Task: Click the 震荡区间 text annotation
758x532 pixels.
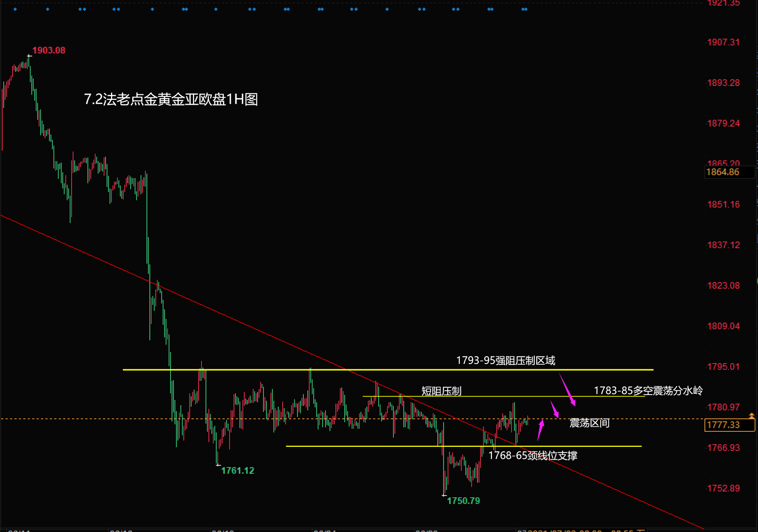Action: [589, 423]
